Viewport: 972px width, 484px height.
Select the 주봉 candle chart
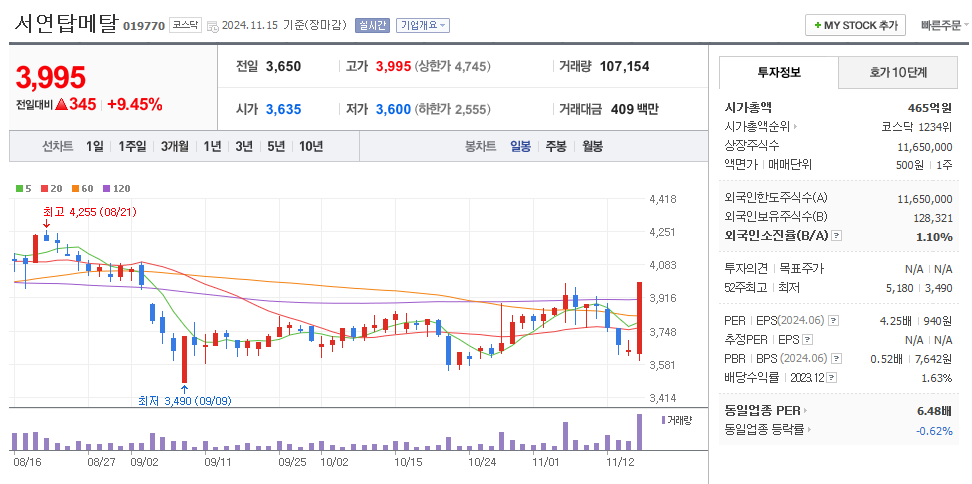click(555, 147)
